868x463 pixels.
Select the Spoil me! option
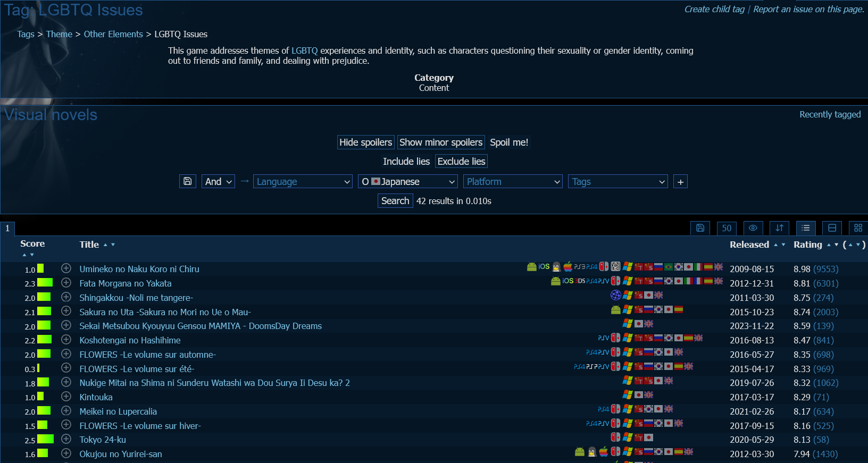click(509, 142)
